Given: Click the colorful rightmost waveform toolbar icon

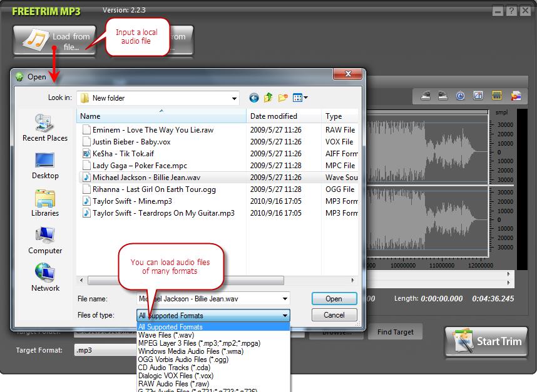Looking at the screenshot, I should pyautogui.click(x=516, y=96).
